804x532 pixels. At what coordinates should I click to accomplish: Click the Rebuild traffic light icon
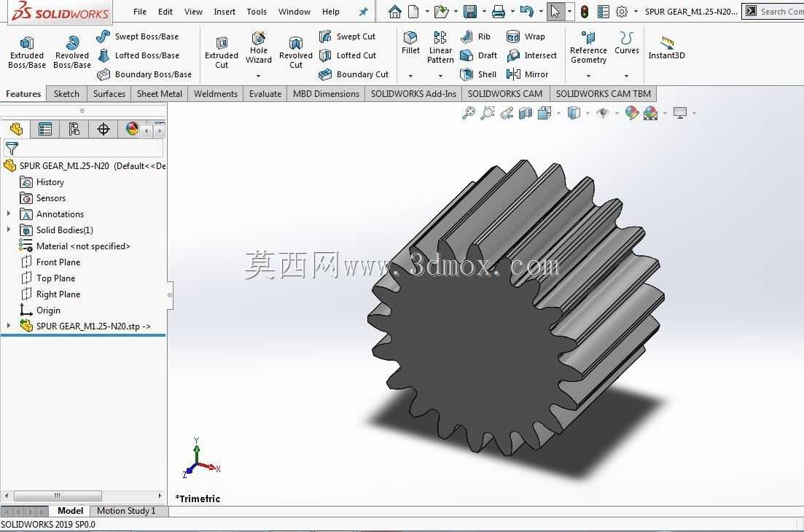(x=584, y=11)
